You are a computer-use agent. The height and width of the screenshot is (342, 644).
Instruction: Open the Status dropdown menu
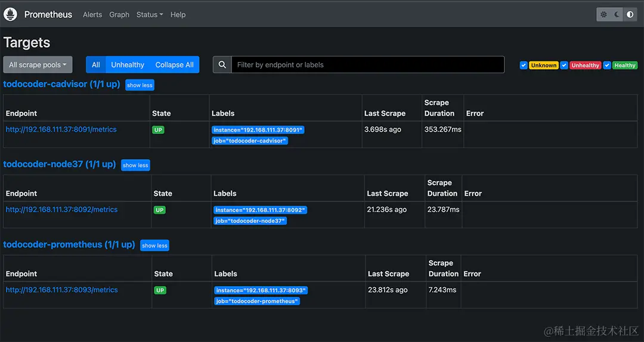click(150, 14)
